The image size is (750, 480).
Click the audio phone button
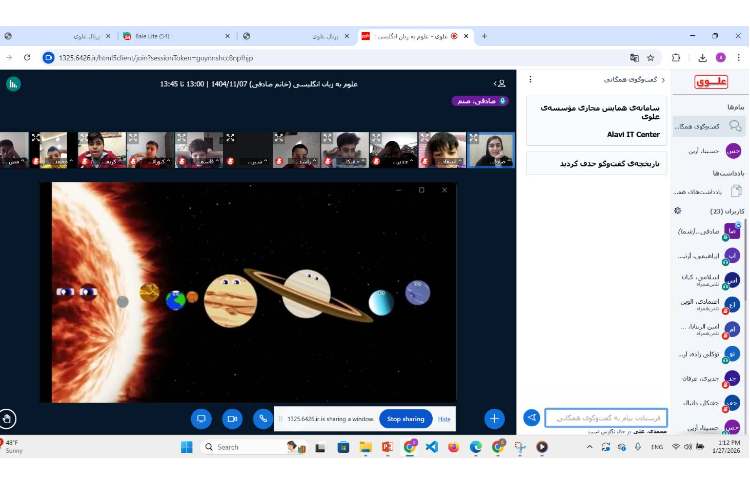[x=263, y=419]
